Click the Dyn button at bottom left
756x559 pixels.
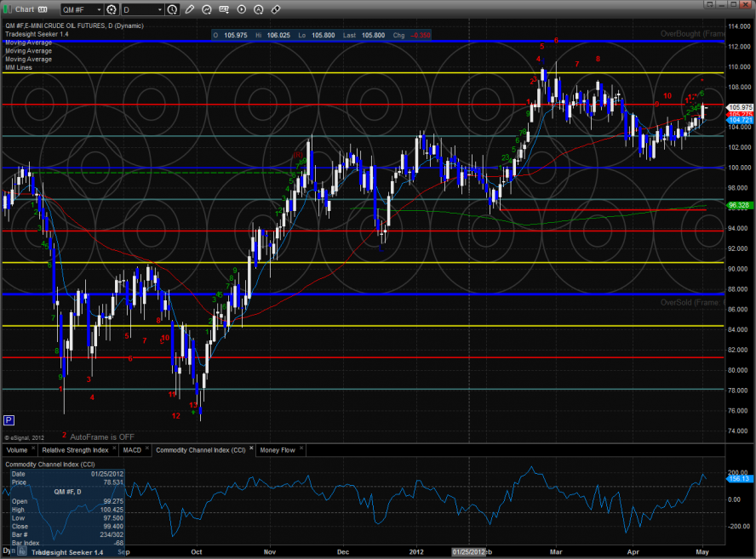point(9,551)
